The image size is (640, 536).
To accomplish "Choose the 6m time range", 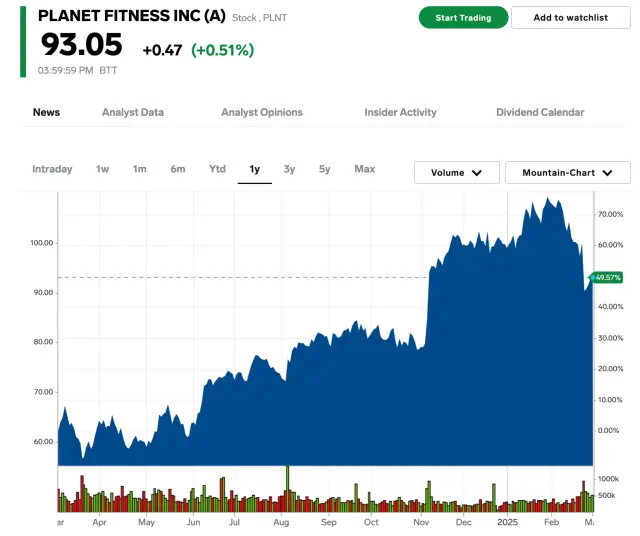I will tap(177, 169).
